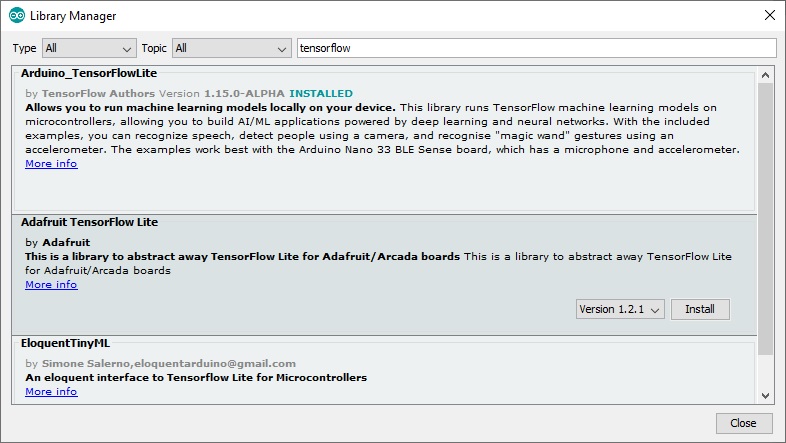Expand the Topic filter dropdown
786x443 pixels.
tap(231, 48)
